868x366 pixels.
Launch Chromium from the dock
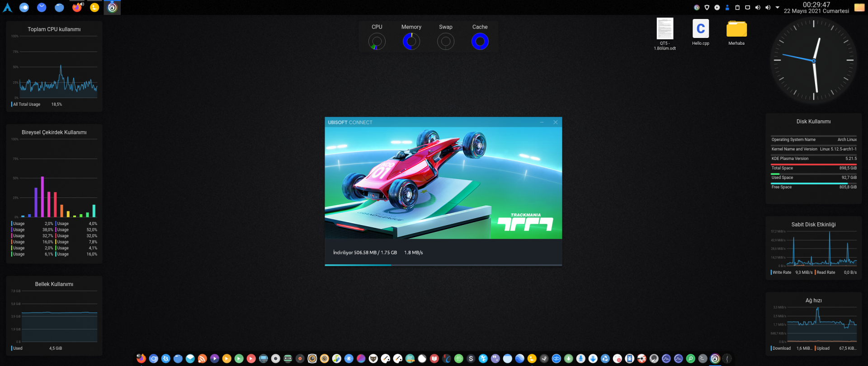pyautogui.click(x=154, y=359)
